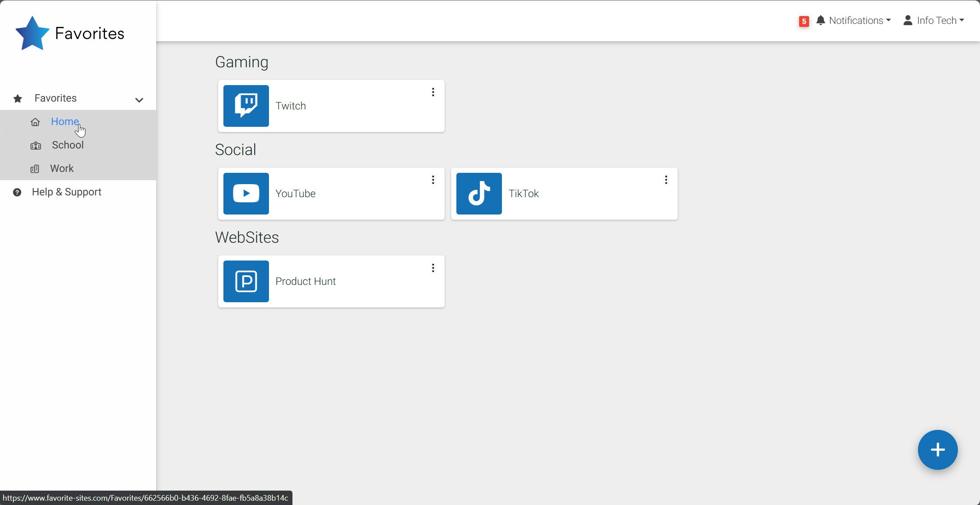
Task: Add a new favorite with plus button
Action: pyautogui.click(x=937, y=450)
